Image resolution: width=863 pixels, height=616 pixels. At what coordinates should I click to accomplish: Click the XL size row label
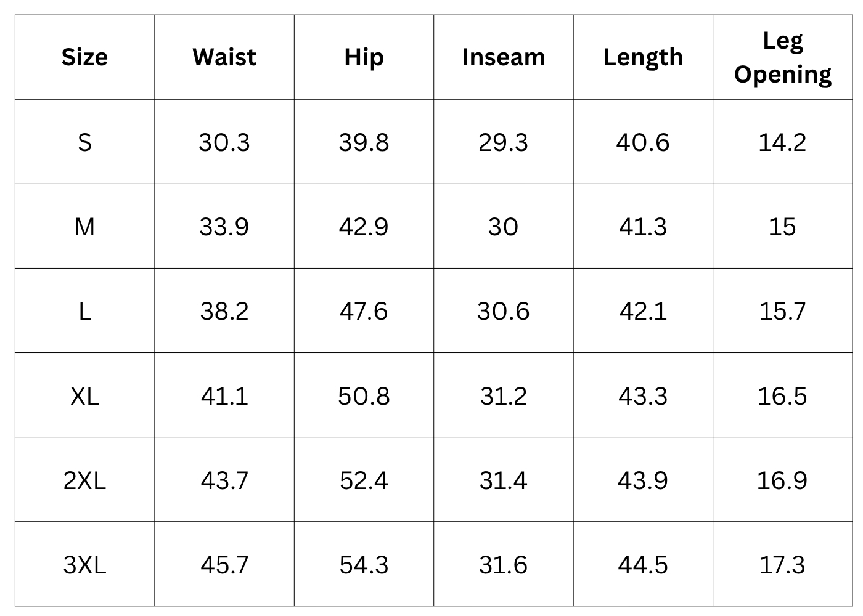click(84, 395)
